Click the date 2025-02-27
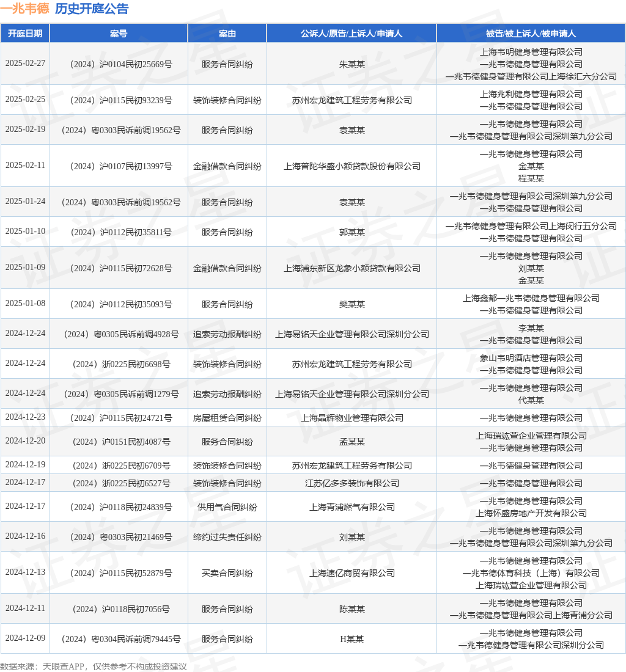 pyautogui.click(x=25, y=64)
